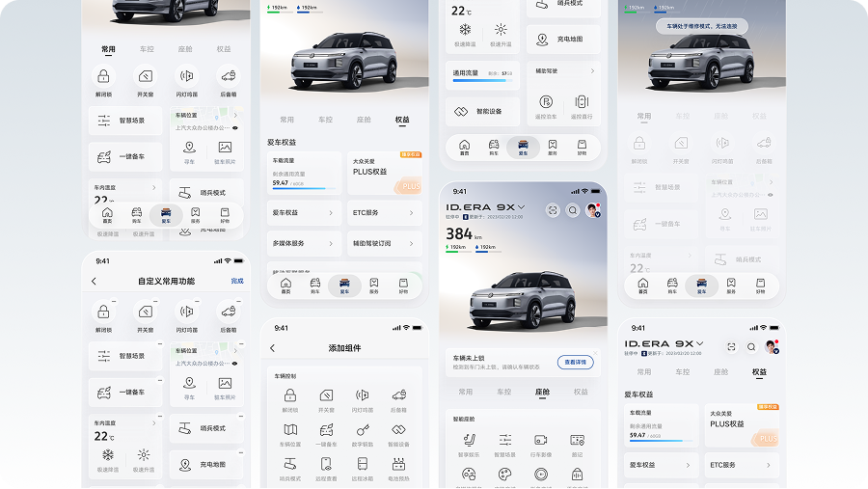The image size is (868, 489).
Task: Open 辅助驾驶订阅 row chevron
Action: (x=413, y=243)
